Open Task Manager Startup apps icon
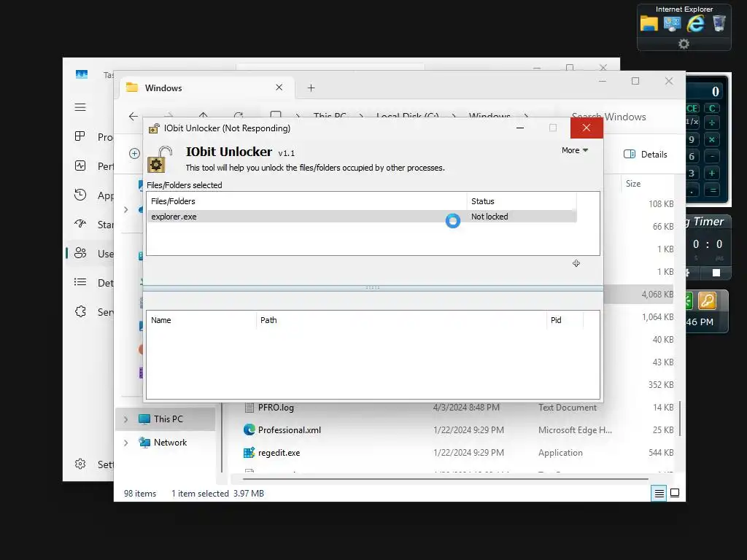The width and height of the screenshot is (747, 560). (80, 224)
